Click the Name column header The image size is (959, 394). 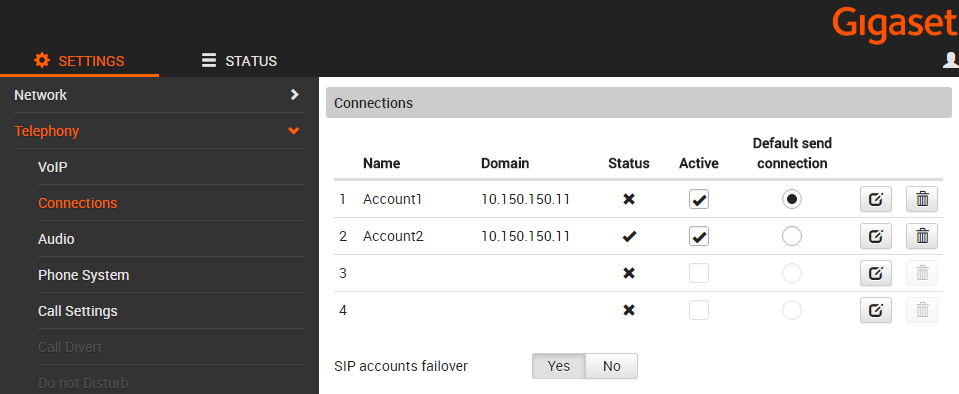point(382,163)
